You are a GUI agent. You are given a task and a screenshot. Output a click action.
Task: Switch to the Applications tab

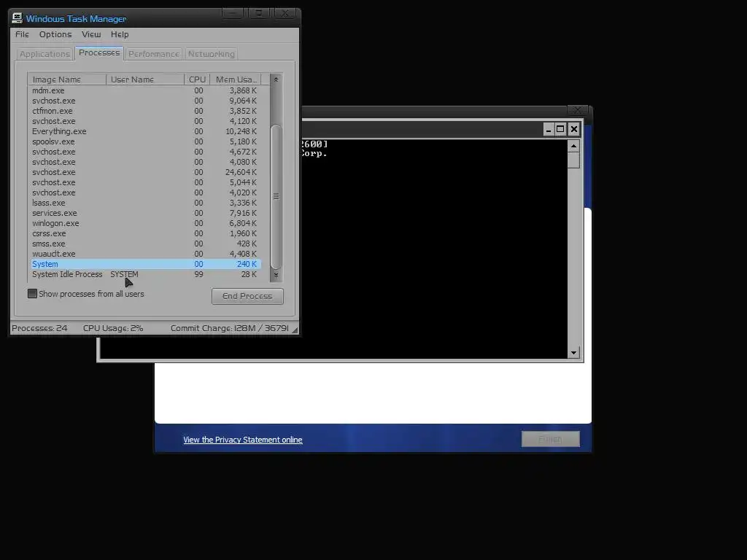44,54
